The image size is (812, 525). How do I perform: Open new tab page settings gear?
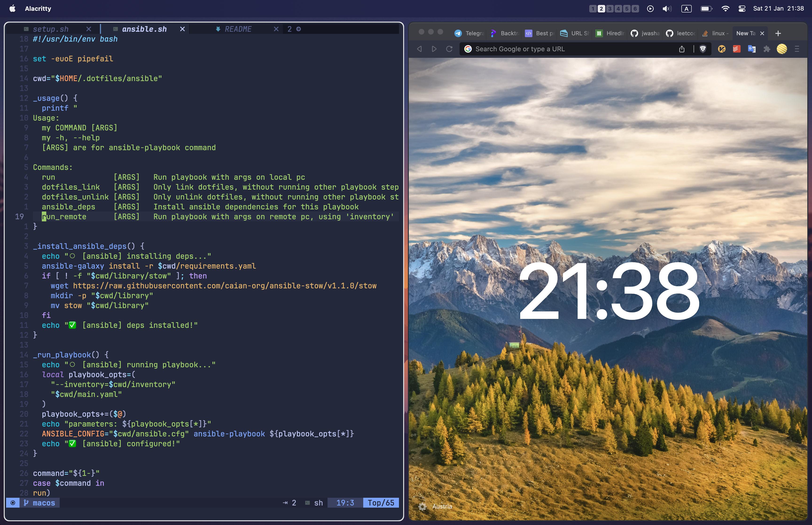pos(422,507)
